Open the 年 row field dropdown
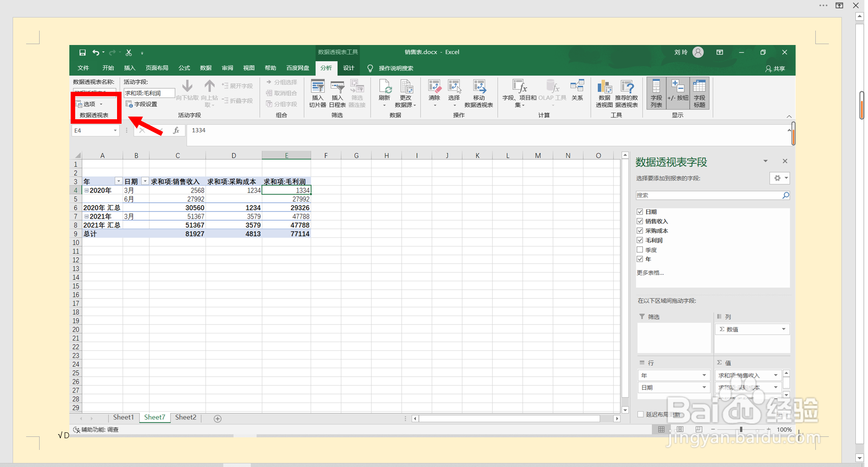 coord(705,376)
